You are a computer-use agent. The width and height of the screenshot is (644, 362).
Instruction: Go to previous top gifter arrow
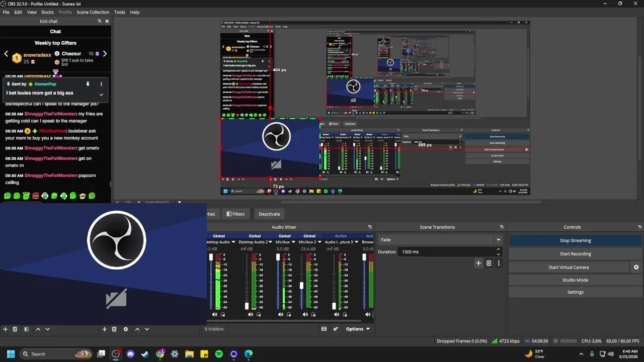coord(6,54)
